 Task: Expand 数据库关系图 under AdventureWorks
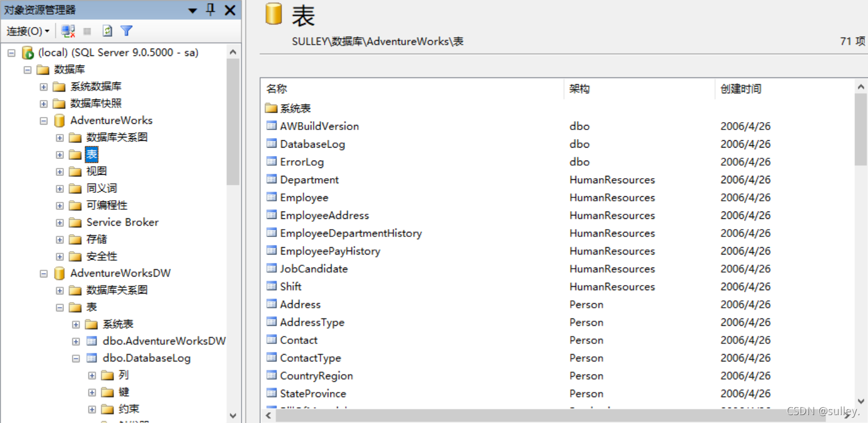click(x=60, y=137)
